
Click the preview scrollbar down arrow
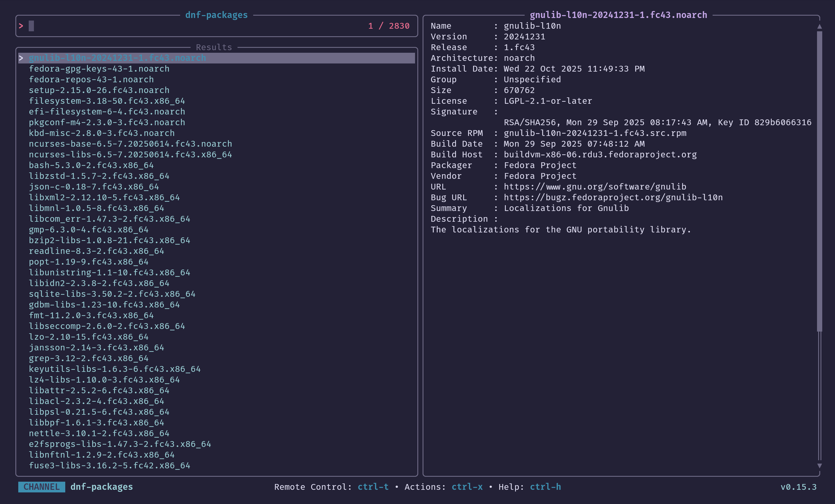[x=819, y=466]
